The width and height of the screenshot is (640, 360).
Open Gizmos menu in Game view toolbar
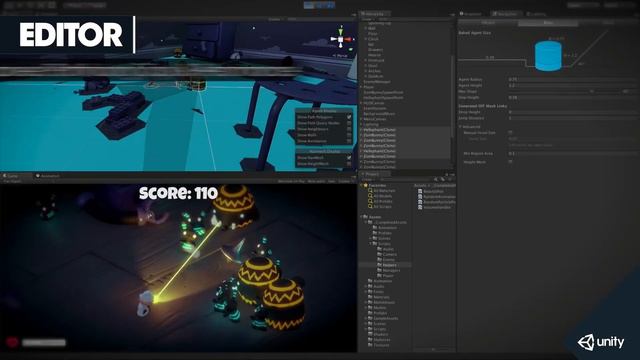click(344, 181)
